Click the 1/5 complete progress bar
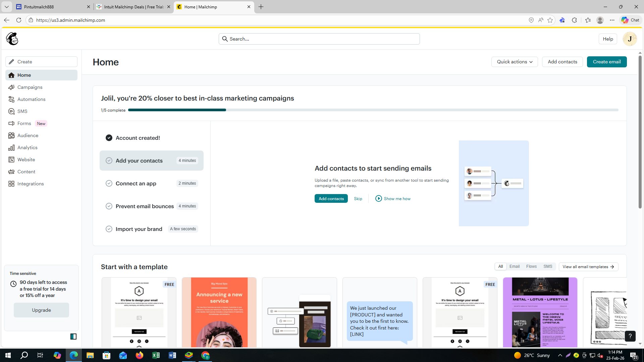Image resolution: width=644 pixels, height=362 pixels. point(373,110)
